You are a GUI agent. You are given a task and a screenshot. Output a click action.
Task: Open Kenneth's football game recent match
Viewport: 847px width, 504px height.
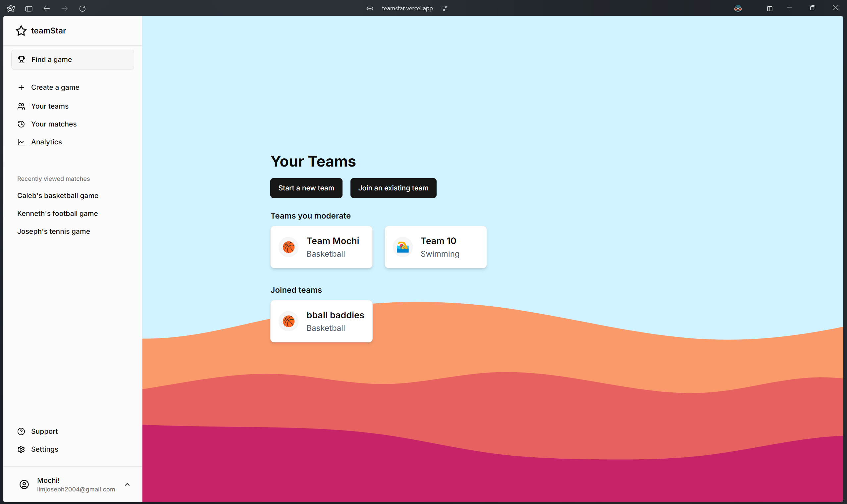(x=57, y=214)
